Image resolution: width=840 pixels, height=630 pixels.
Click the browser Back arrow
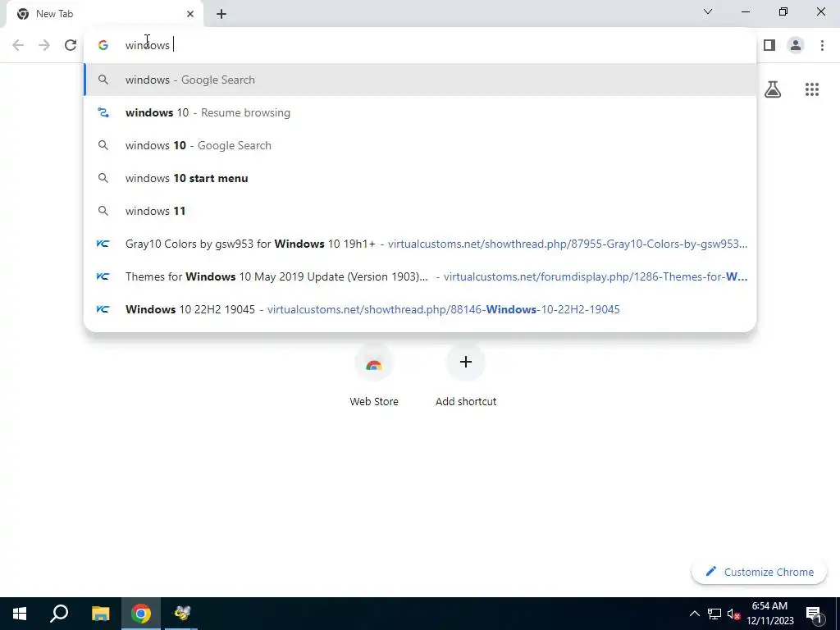(18, 45)
